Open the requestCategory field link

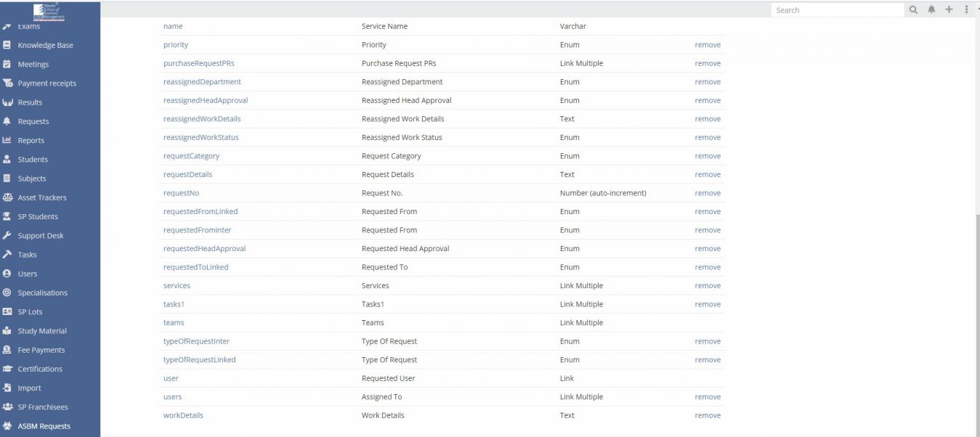[x=191, y=156]
